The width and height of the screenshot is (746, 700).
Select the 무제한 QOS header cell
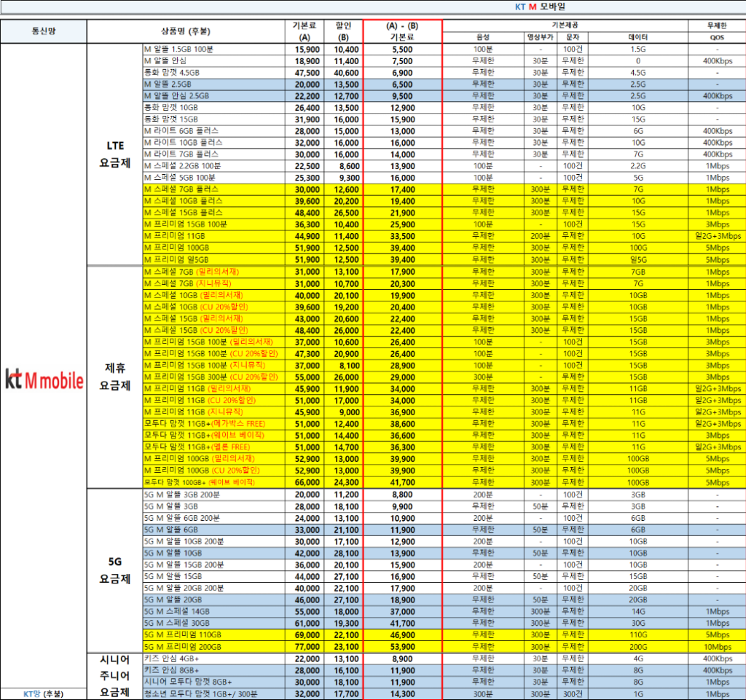coord(717,31)
